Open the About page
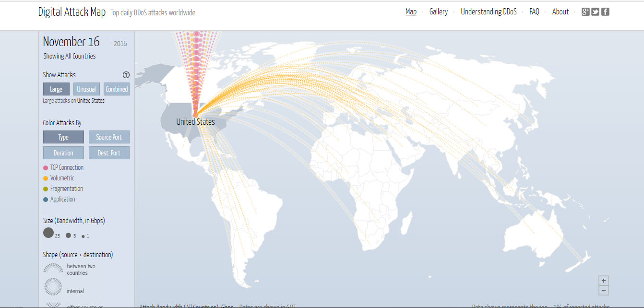 (561, 12)
